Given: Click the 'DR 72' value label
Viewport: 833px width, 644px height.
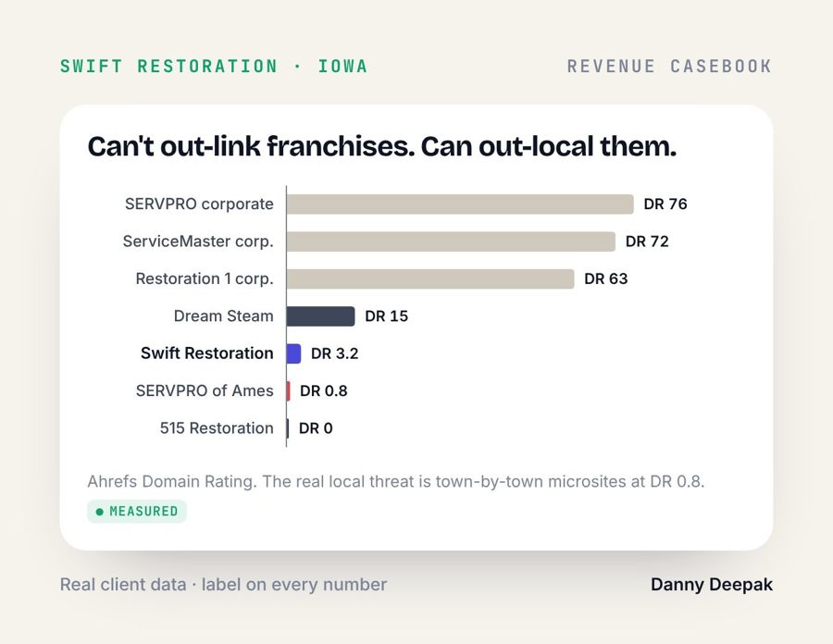Looking at the screenshot, I should pos(647,241).
